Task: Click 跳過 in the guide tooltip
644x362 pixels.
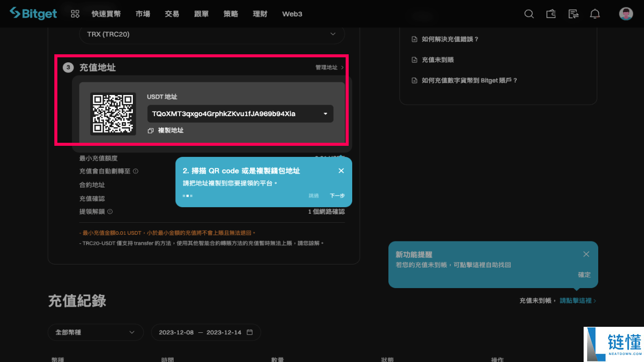Action: [x=314, y=196]
